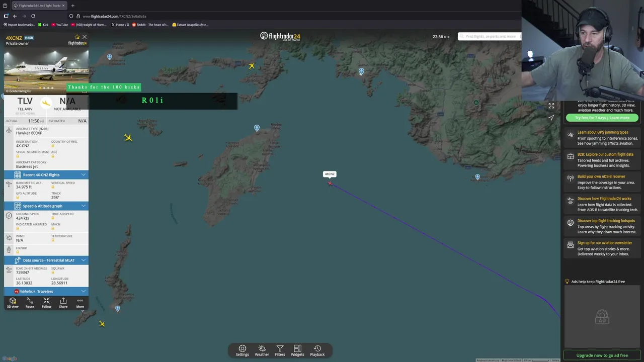Collapse the Data source - Terrestrial MLAT section
Image resolution: width=644 pixels, height=362 pixels.
point(46,260)
